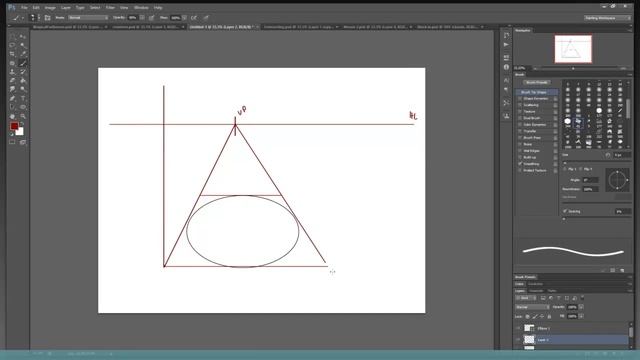640x360 pixels.
Task: Open the Filter menu
Action: (x=110, y=8)
